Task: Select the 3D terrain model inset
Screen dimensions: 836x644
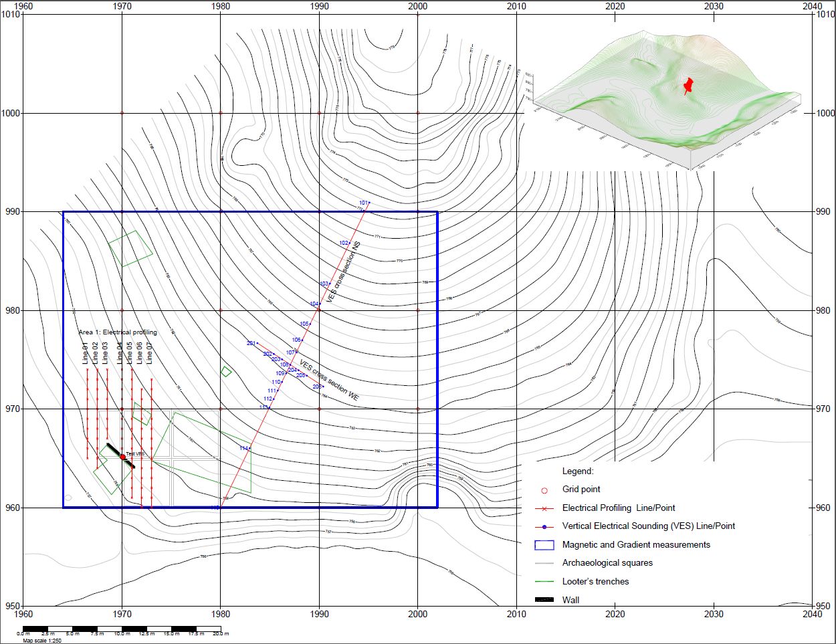Action: 662,100
